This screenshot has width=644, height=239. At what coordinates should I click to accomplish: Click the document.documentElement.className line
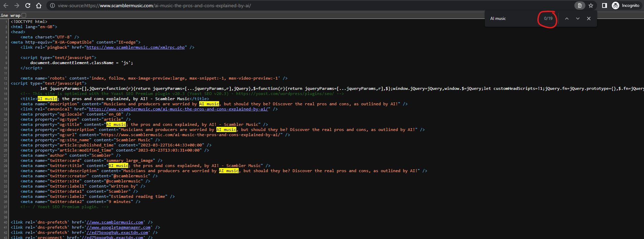(82, 63)
